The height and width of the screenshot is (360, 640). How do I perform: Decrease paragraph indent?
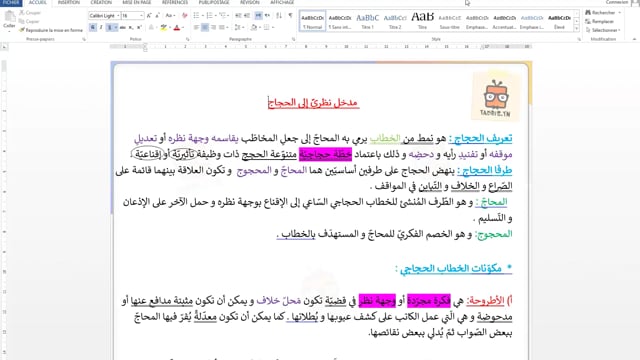tap(238, 16)
